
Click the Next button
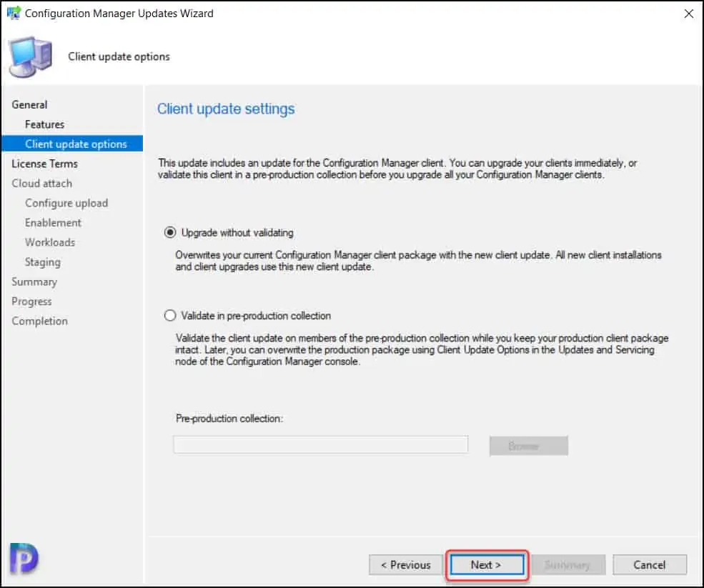tap(487, 564)
